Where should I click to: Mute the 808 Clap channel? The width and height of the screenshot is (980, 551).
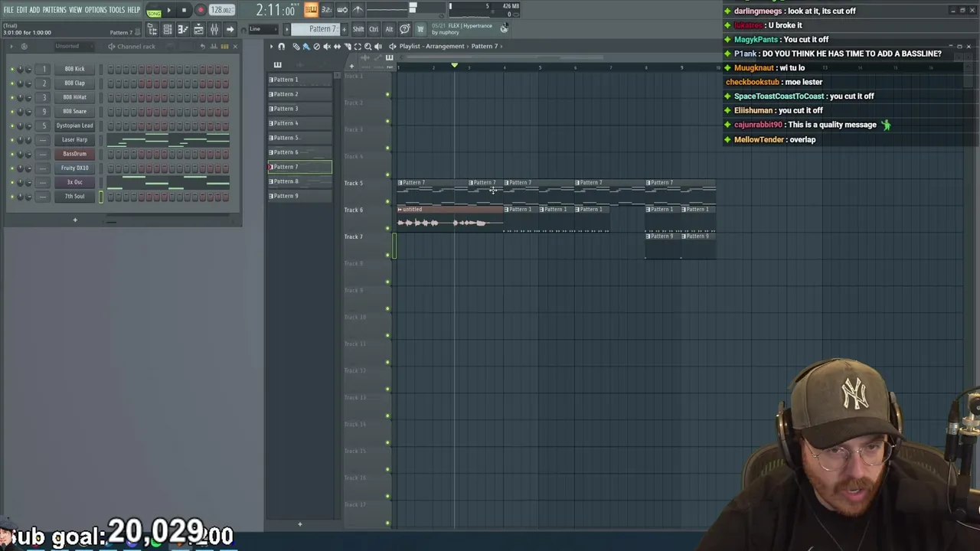tap(12, 83)
